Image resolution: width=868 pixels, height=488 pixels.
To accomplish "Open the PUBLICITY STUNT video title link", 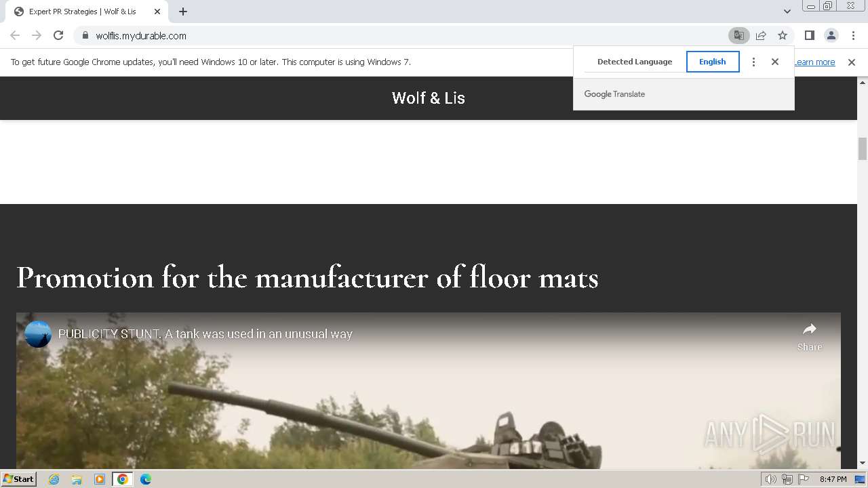I will [x=205, y=334].
